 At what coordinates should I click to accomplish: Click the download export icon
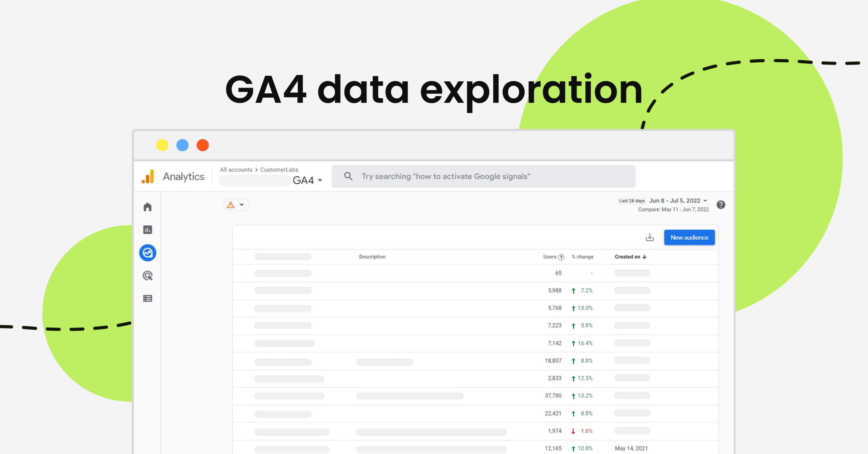click(x=650, y=237)
